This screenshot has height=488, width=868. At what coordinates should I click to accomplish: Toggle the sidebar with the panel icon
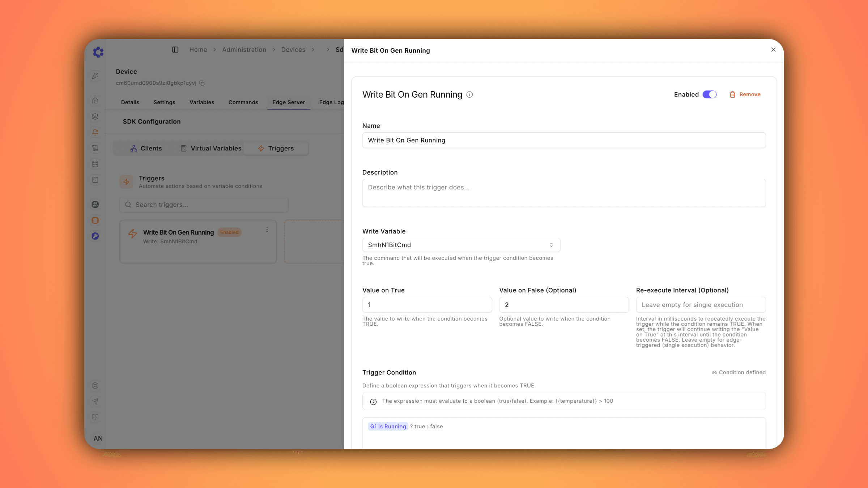coord(175,50)
